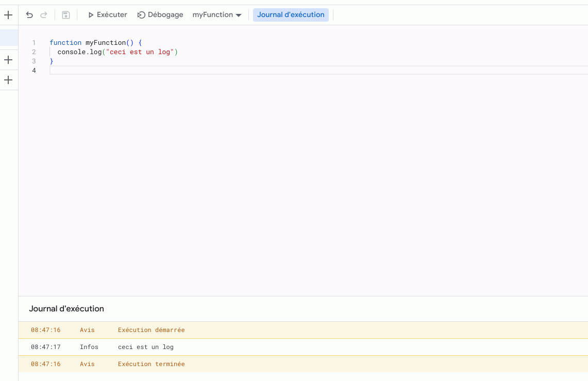Click the redo arrow icon
Image resolution: width=588 pixels, height=381 pixels.
tap(44, 15)
